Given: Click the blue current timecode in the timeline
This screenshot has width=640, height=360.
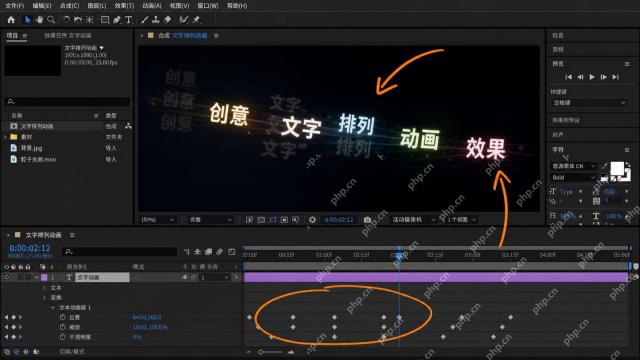Looking at the screenshot, I should [x=30, y=248].
